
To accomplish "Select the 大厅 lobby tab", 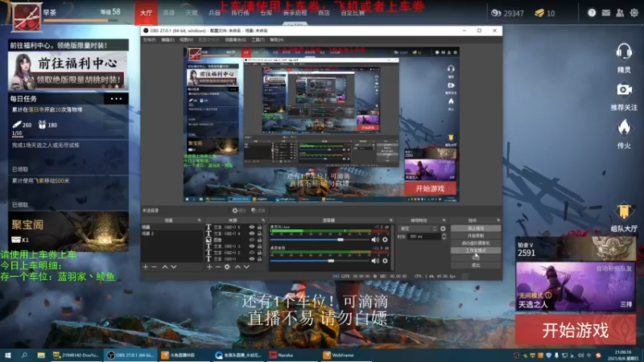I will tap(146, 13).
